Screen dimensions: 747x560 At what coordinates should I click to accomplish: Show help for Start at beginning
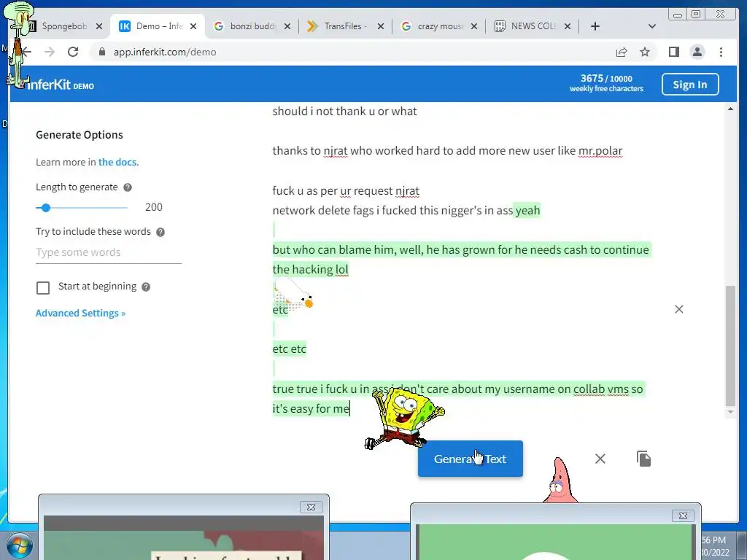coord(146,287)
